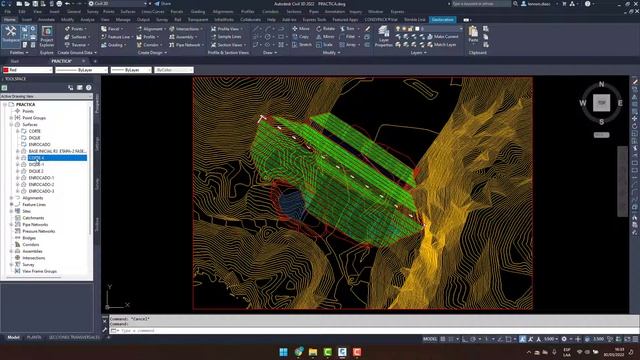Open the Help question mark icon in title bar
The width and height of the screenshot is (640, 360).
[x=587, y=4]
